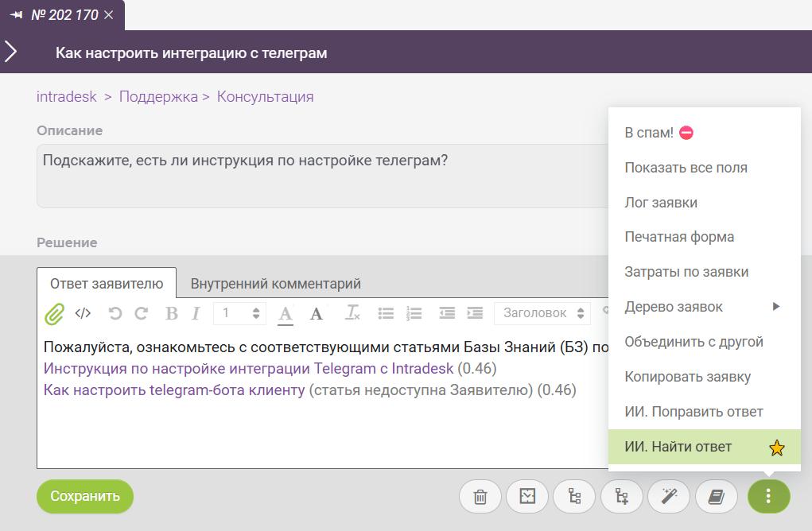Toggle the bulleted list formatting
Screen dimensions: 812x531
(386, 313)
